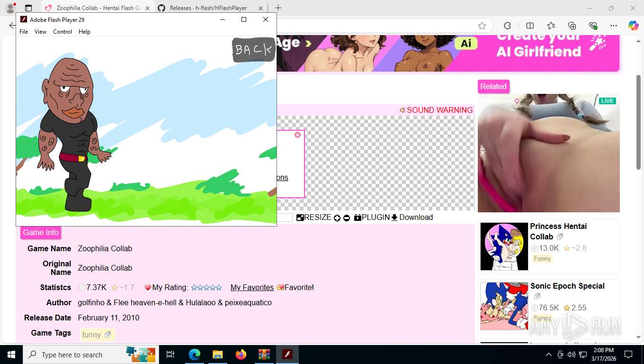Open external link icon beside funny tag
The height and width of the screenshot is (364, 644).
click(x=107, y=335)
